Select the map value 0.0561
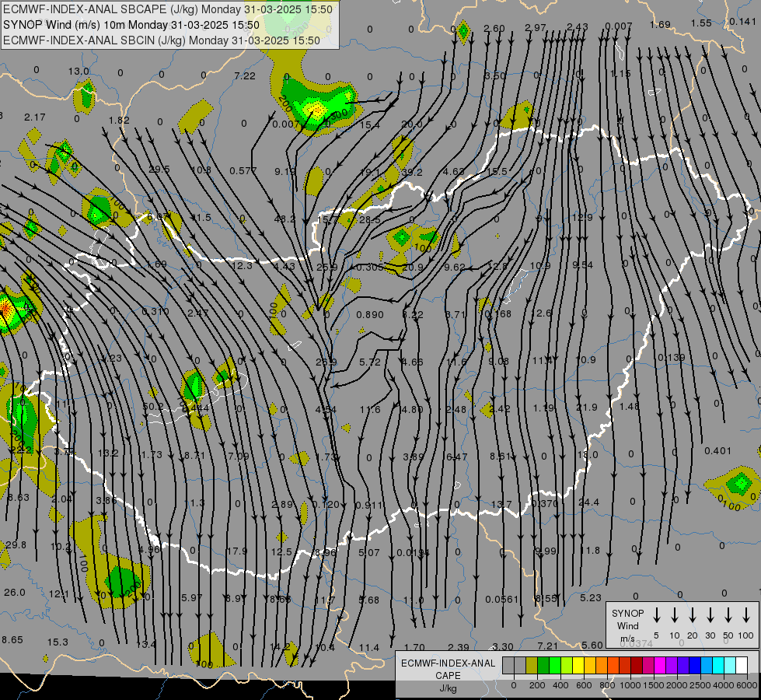The image size is (761, 700). pyautogui.click(x=502, y=600)
